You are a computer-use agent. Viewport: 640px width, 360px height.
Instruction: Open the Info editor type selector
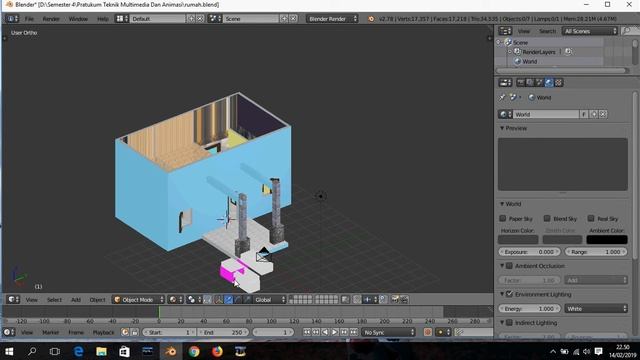pos(11,19)
